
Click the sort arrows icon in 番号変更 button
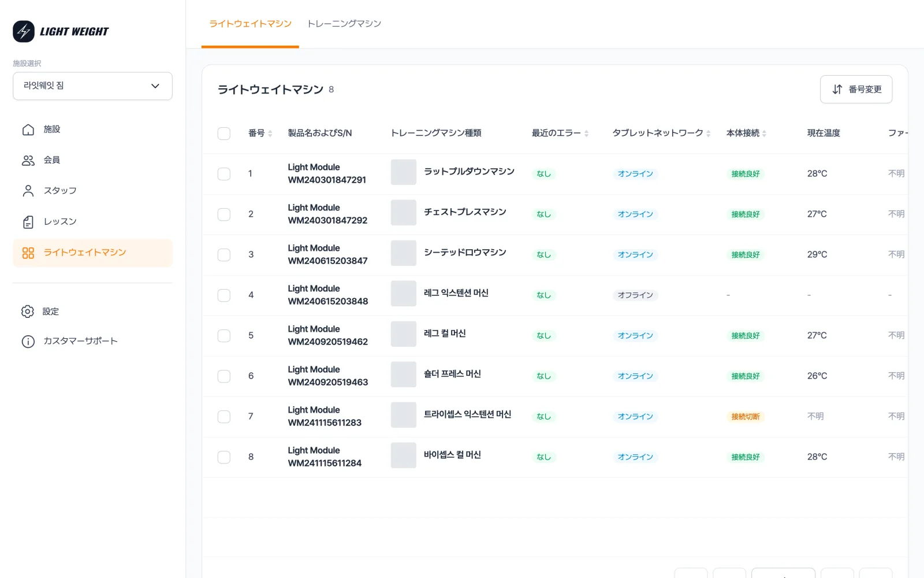tap(837, 90)
